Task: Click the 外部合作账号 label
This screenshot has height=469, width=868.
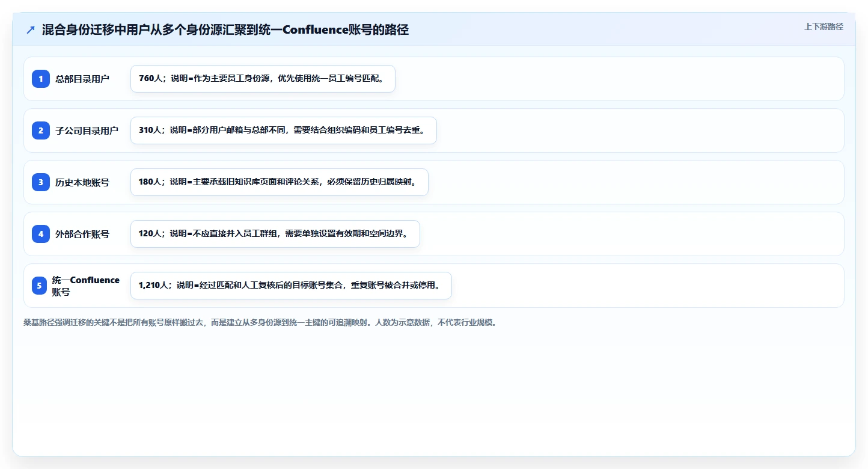Action: tap(82, 234)
